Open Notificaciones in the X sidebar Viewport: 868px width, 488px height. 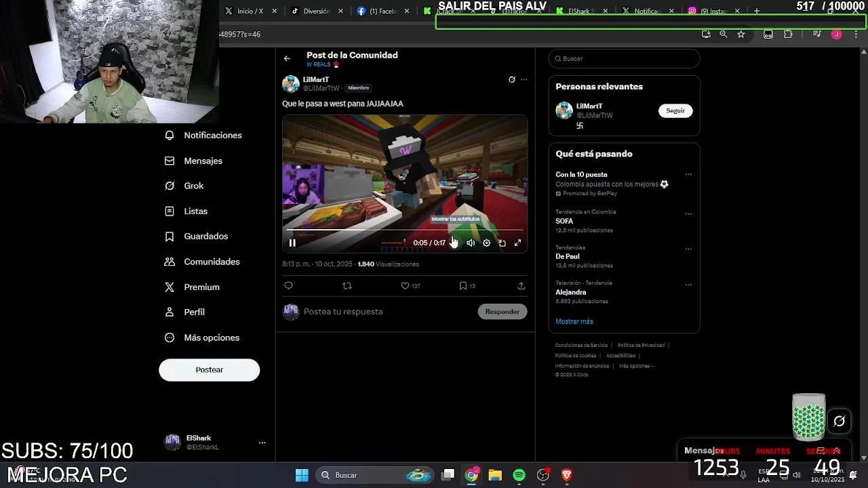(203, 136)
